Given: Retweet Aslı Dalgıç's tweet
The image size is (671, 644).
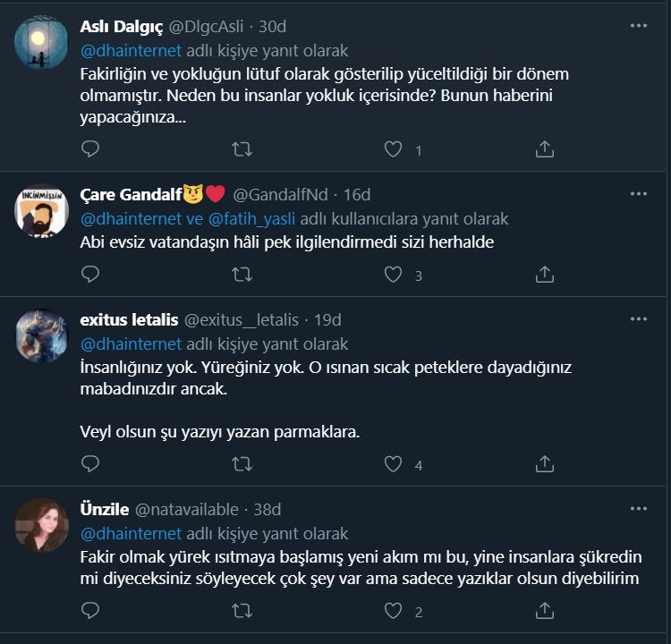Looking at the screenshot, I should 242,149.
